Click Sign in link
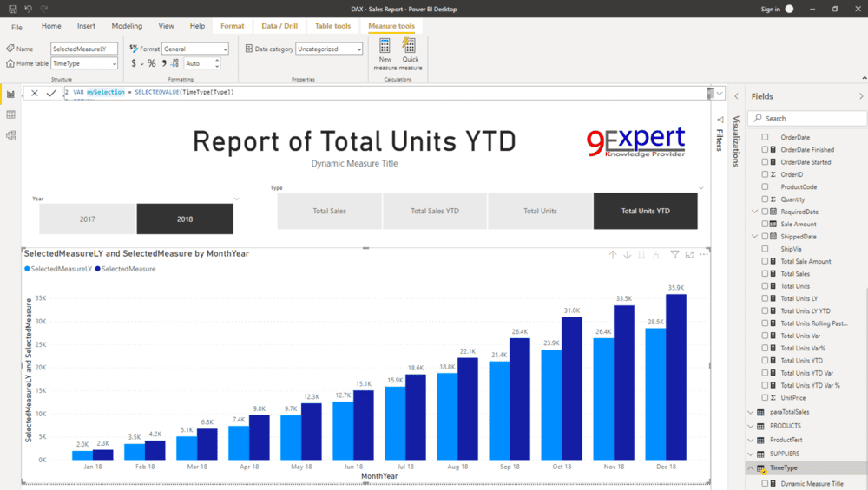Screen dimensions: 868x490 pos(770,9)
